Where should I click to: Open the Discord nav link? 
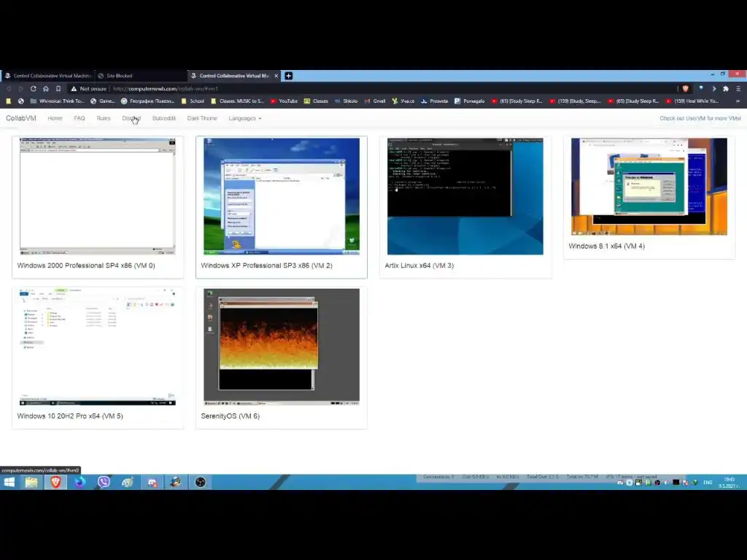pyautogui.click(x=131, y=118)
